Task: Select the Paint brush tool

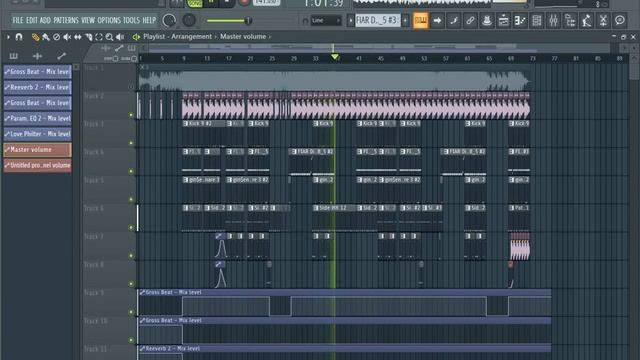Action: pos(46,37)
